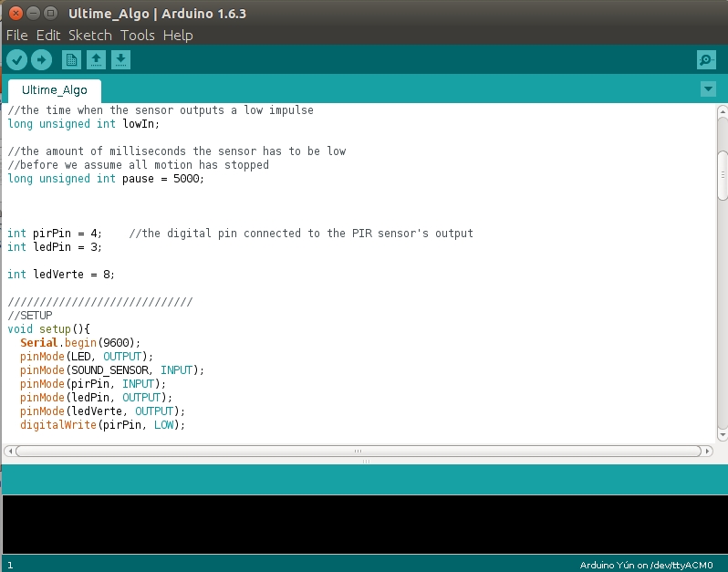Close the Arduino window
Viewport: 728px width, 572px height.
click(x=13, y=13)
